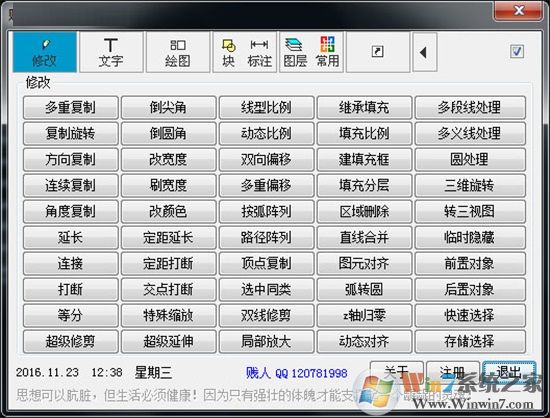
Task: Click z轴归零 button
Action: pyautogui.click(x=364, y=315)
